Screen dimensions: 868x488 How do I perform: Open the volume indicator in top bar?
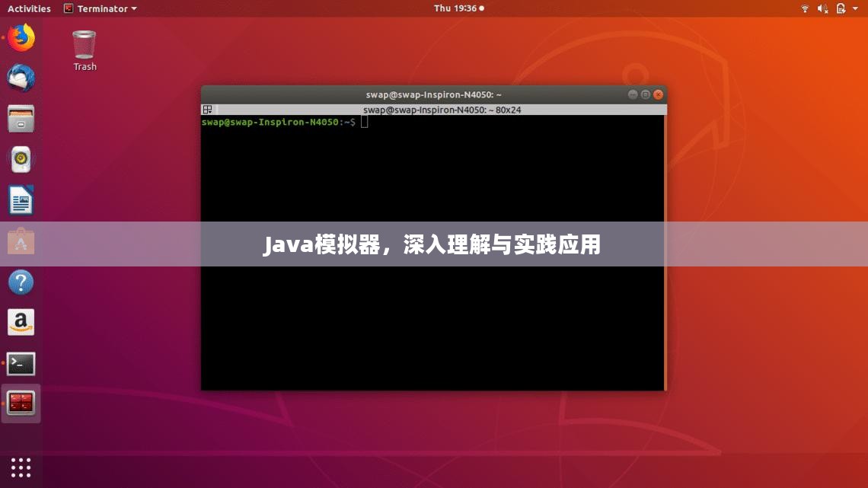822,8
